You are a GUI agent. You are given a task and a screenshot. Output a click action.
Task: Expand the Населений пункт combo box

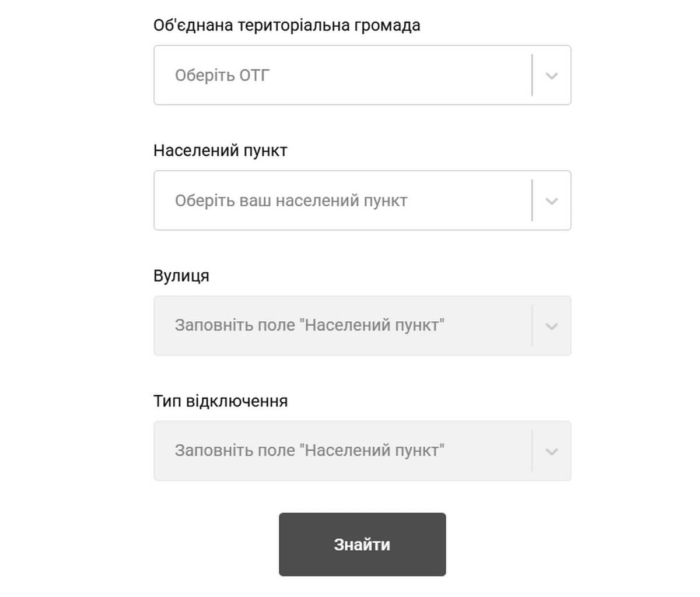click(x=350, y=201)
